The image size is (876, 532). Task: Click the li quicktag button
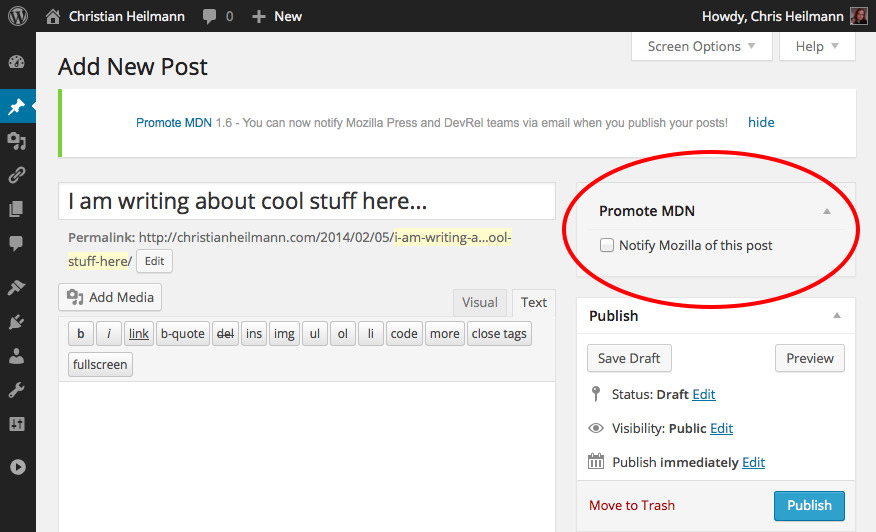371,334
